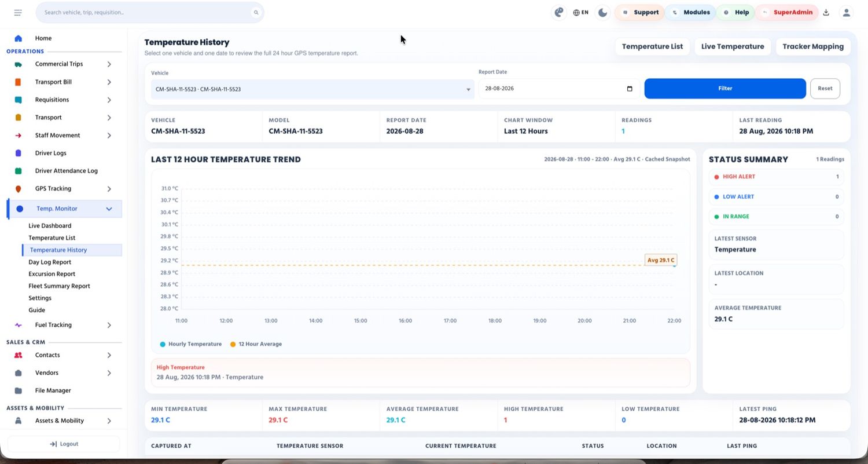Click the GPS Tracking pin icon
868x464 pixels.
18,189
